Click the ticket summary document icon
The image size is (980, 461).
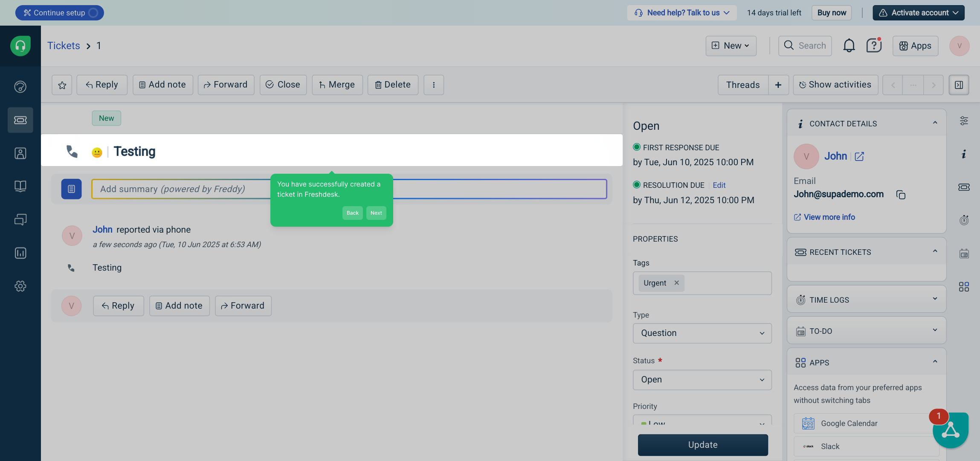point(71,189)
